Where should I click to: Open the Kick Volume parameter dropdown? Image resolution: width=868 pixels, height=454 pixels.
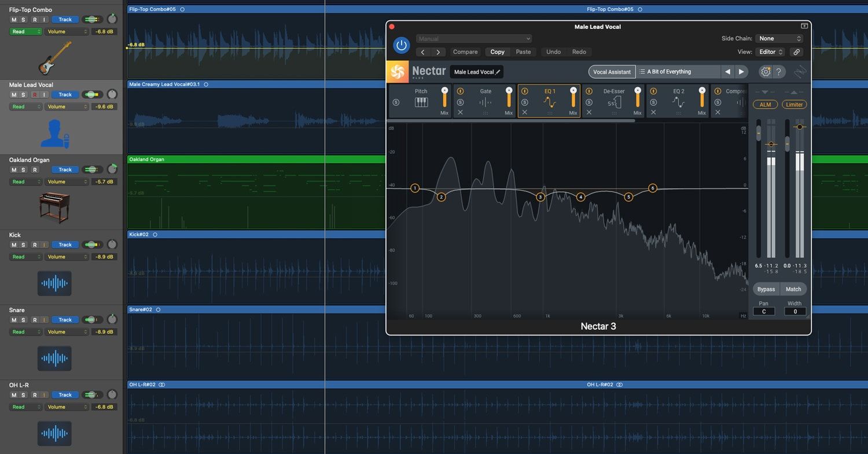(66, 257)
